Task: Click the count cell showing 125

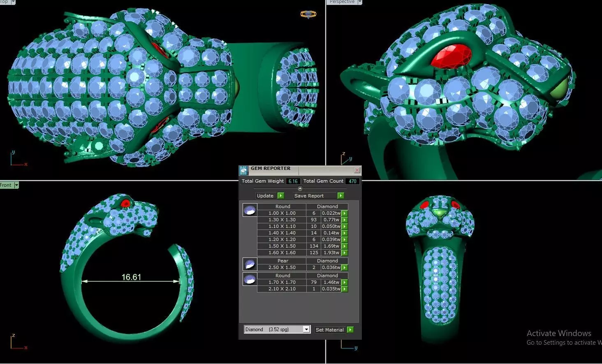Action: [314, 253]
